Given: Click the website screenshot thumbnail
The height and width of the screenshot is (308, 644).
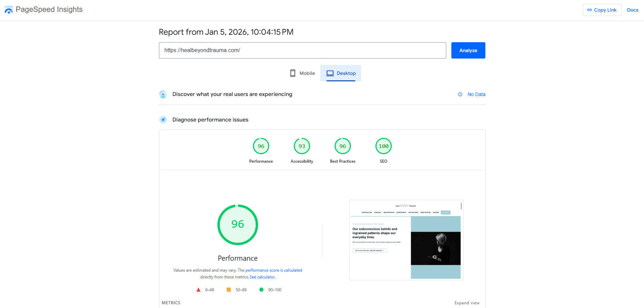Looking at the screenshot, I should [x=406, y=240].
